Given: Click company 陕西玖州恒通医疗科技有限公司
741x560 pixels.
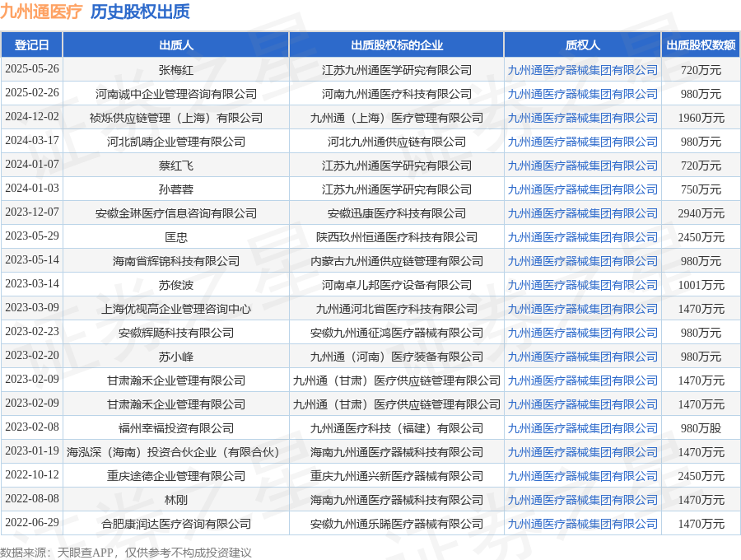Looking at the screenshot, I should click(x=397, y=237).
